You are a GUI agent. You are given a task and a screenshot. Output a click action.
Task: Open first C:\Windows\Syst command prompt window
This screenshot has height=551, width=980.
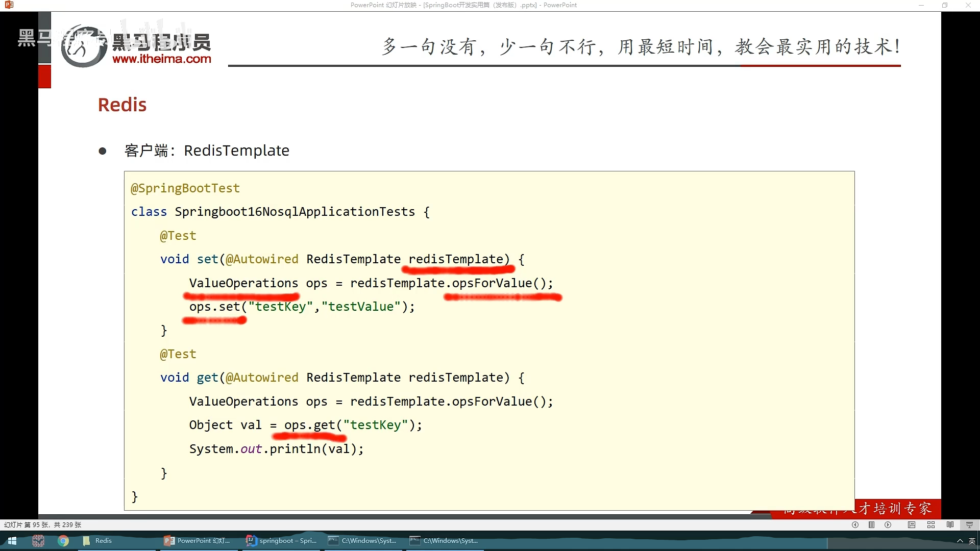pyautogui.click(x=362, y=541)
